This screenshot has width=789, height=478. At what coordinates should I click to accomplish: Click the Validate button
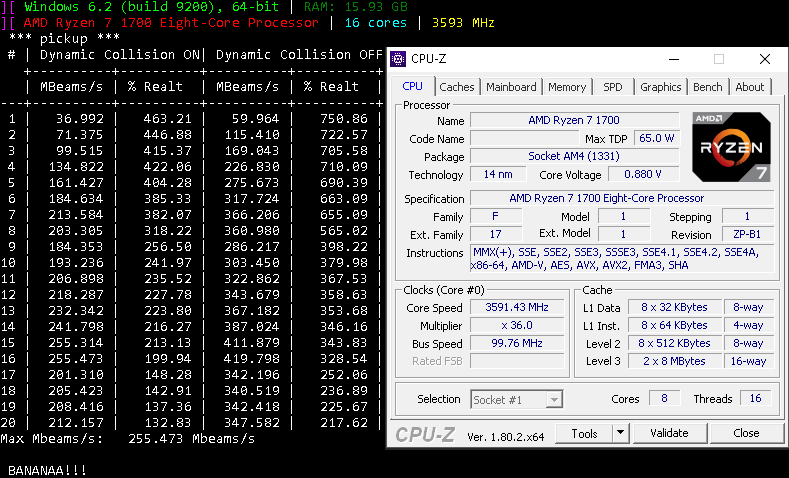point(669,433)
